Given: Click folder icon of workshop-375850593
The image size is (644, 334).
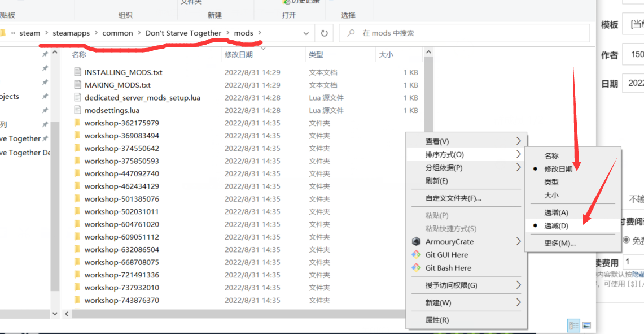Looking at the screenshot, I should point(77,161).
